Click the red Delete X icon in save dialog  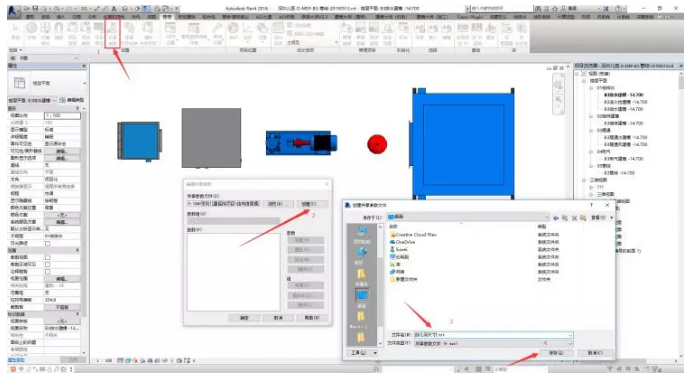574,218
